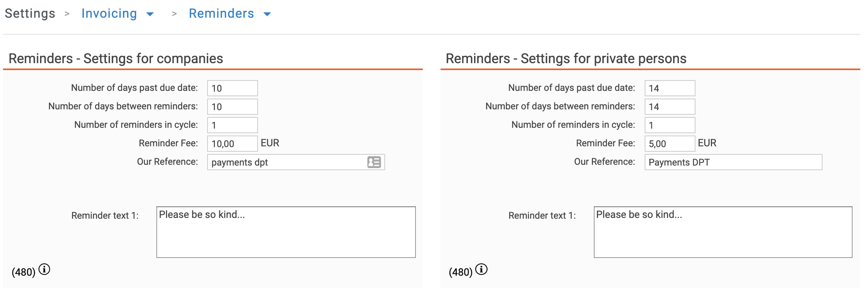The width and height of the screenshot is (868, 288).
Task: Edit private persons days between reminders field
Action: pos(670,107)
